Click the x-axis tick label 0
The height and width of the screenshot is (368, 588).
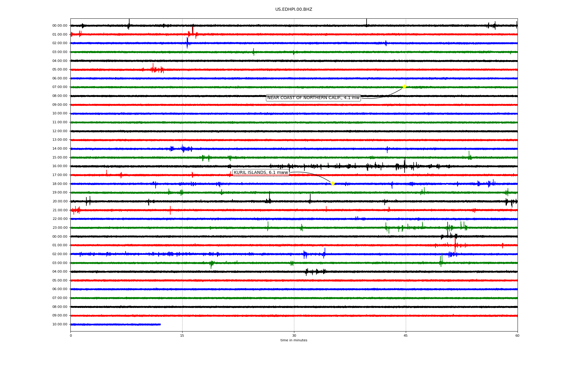point(71,335)
